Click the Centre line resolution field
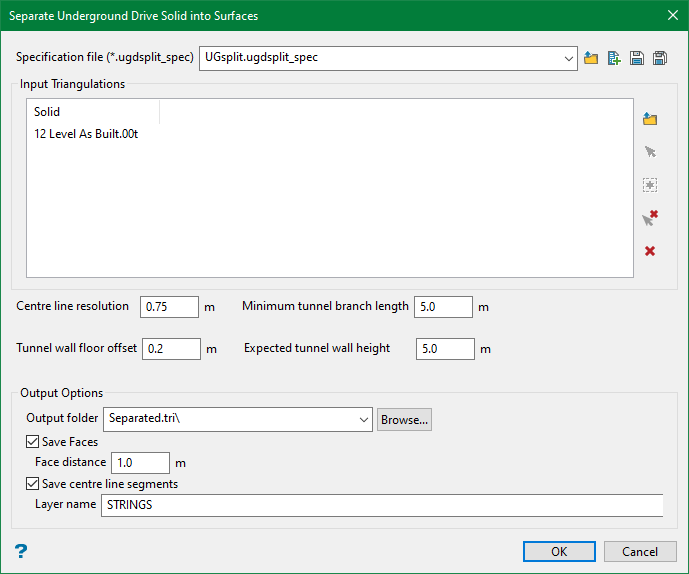This screenshot has height=574, width=689. (169, 307)
